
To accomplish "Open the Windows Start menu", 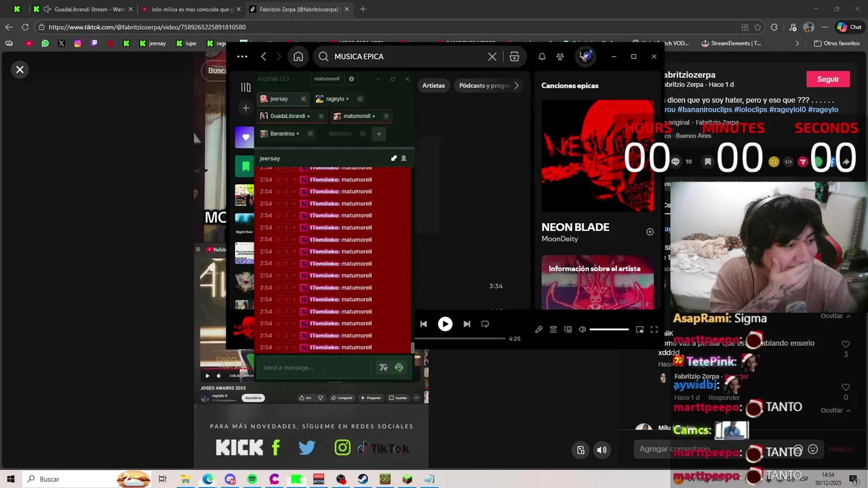I will (x=11, y=479).
